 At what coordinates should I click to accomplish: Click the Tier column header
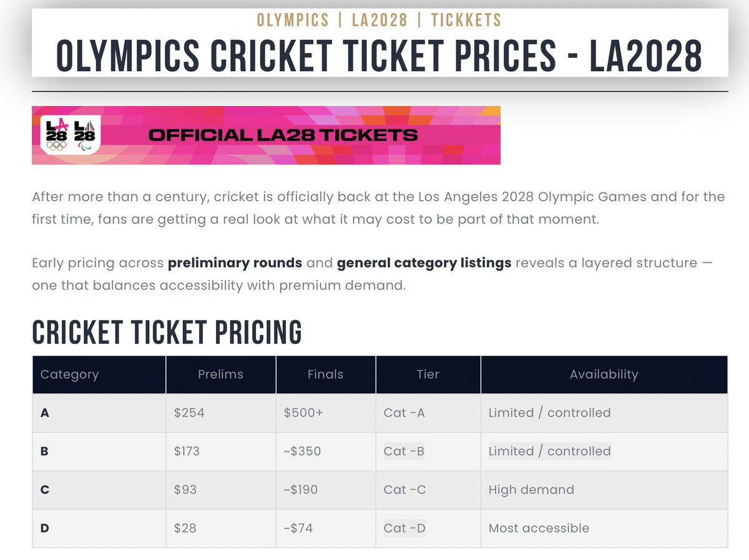[x=428, y=375]
